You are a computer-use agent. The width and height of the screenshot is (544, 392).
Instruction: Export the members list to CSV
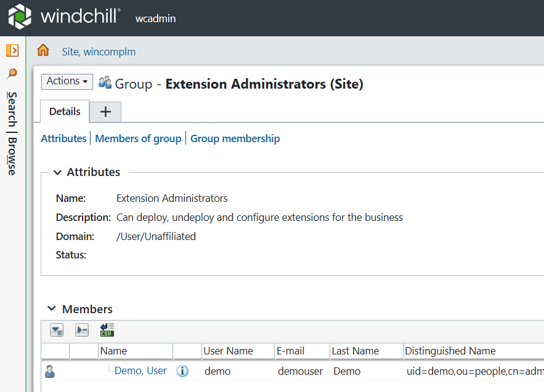107,330
